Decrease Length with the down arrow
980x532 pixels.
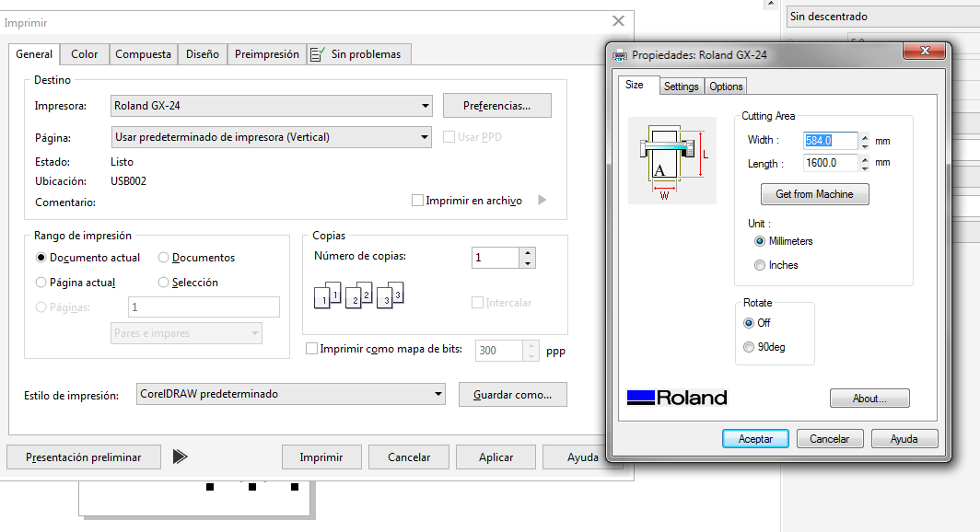click(x=865, y=168)
